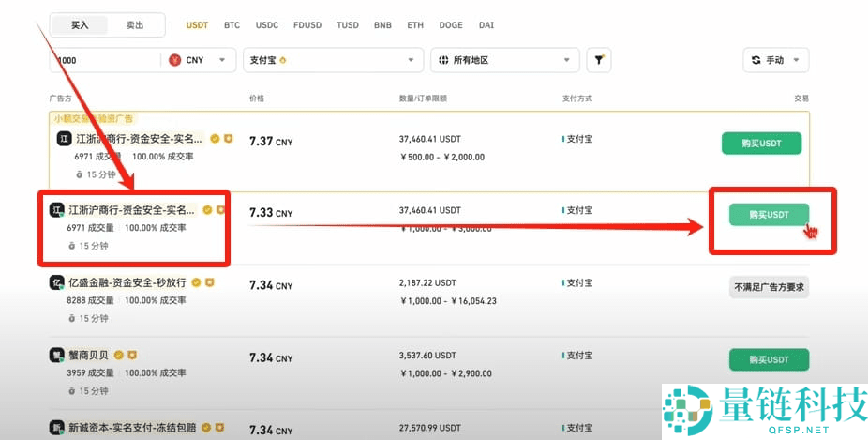Open the 手动 refresh mode dropdown
868x440 pixels.
pos(775,60)
